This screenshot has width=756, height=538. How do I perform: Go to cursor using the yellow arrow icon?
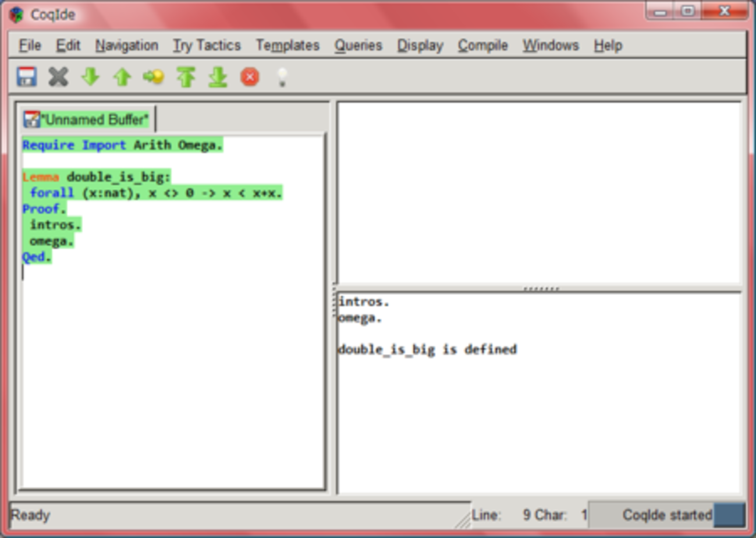click(154, 76)
